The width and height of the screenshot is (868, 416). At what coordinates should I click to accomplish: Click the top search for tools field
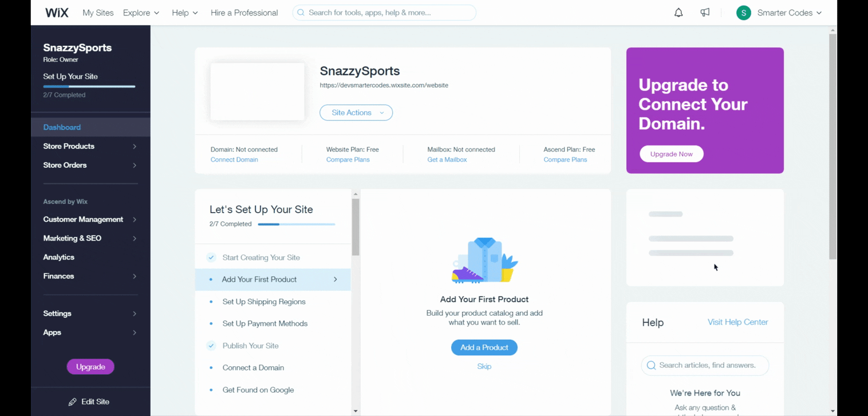tap(384, 13)
